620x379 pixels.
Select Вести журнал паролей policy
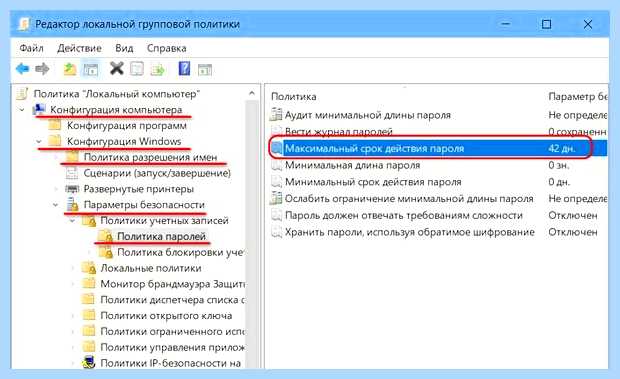(x=338, y=131)
